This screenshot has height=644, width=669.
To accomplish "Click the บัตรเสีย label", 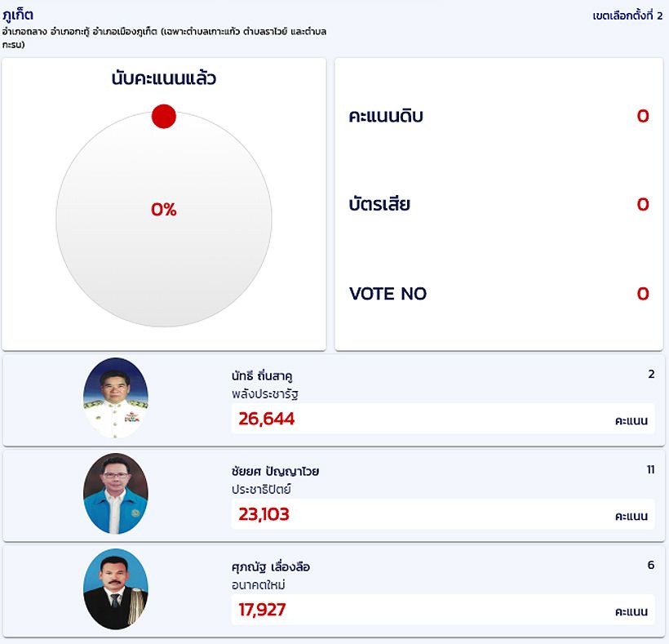I will point(379,204).
